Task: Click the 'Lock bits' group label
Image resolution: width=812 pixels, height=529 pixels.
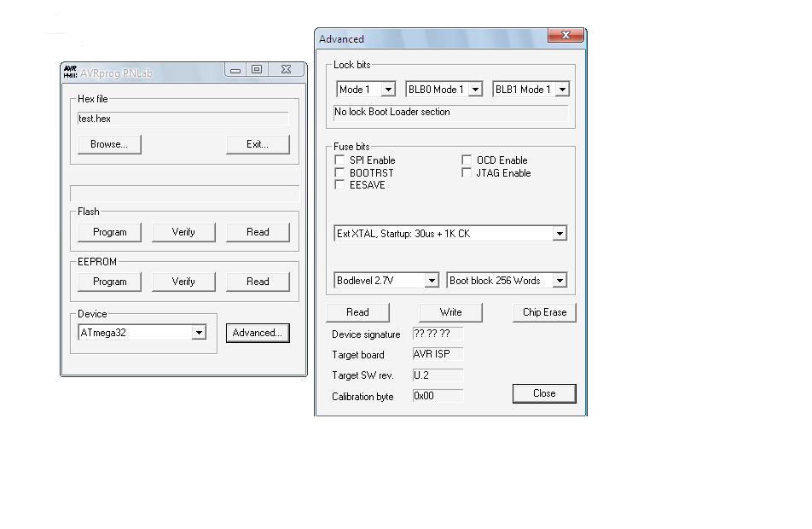Action: pos(351,65)
